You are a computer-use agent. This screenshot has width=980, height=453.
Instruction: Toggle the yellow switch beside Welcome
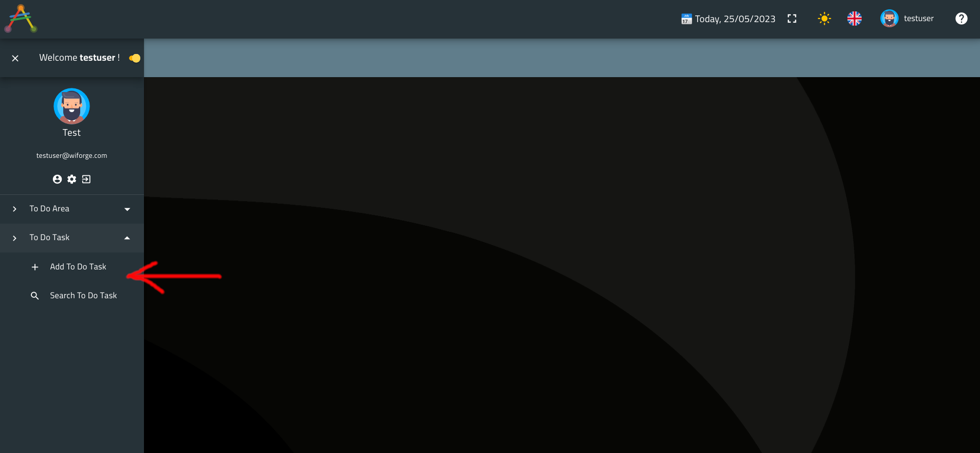click(x=135, y=58)
